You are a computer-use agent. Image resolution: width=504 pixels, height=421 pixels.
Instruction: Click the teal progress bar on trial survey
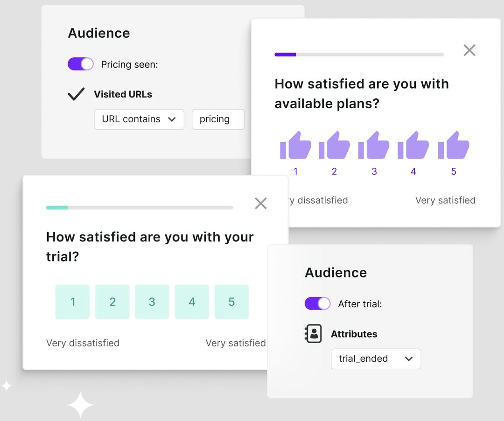tap(56, 207)
